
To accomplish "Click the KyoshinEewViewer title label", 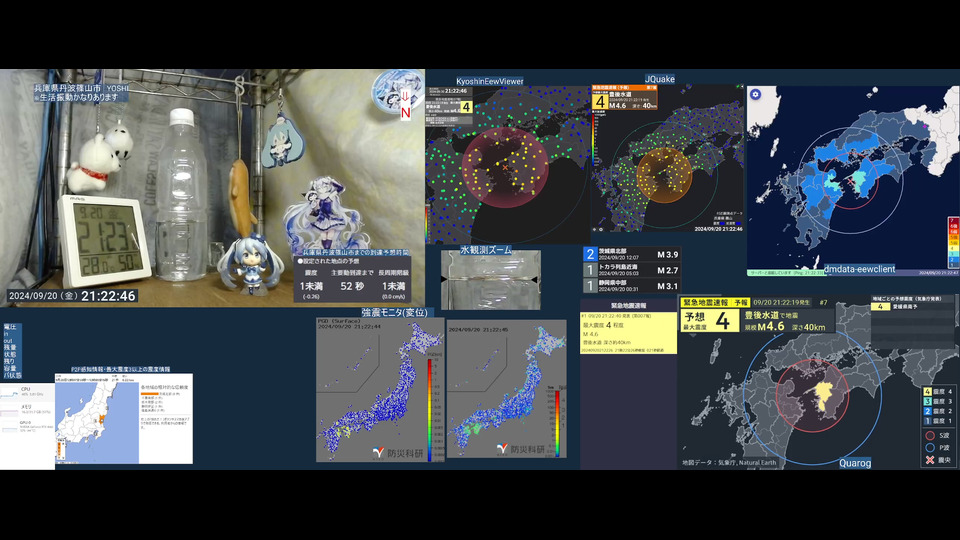I will click(x=490, y=81).
